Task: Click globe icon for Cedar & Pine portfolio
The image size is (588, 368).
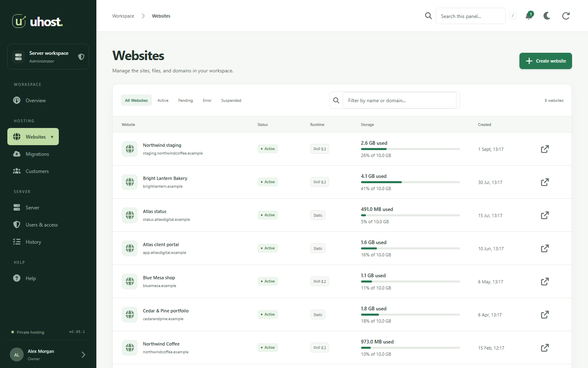Action: click(x=130, y=314)
